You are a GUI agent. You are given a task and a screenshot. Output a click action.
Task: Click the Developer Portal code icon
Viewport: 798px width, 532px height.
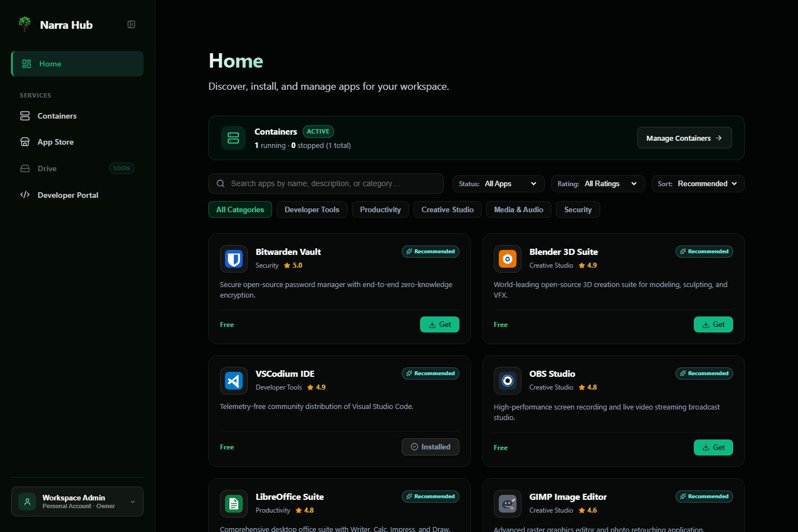click(x=25, y=195)
